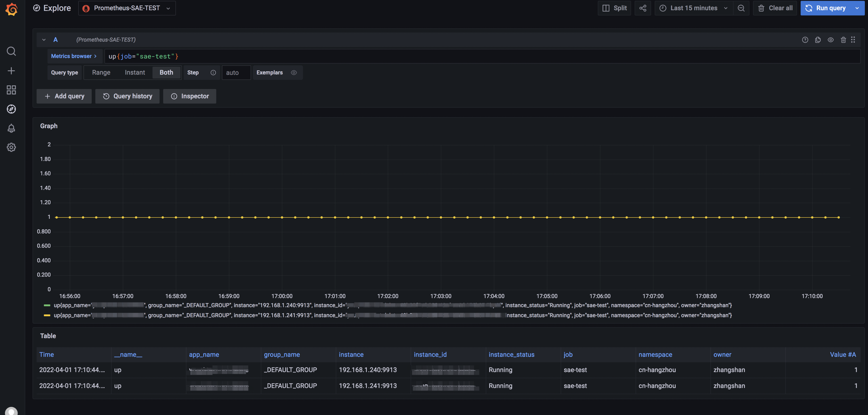Click the Step auto input field
Image resolution: width=868 pixels, height=415 pixels.
(236, 72)
